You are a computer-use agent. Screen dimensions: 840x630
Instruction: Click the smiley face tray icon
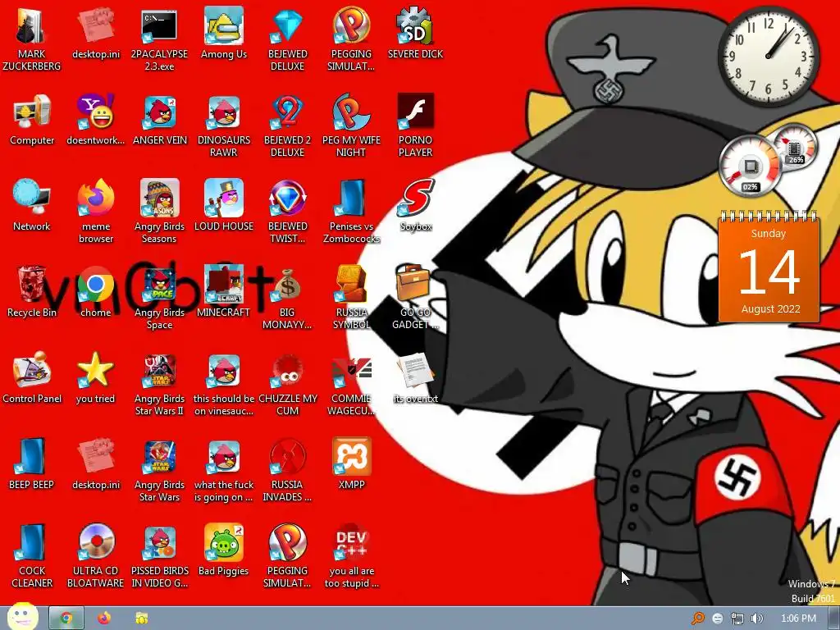pyautogui.click(x=718, y=619)
